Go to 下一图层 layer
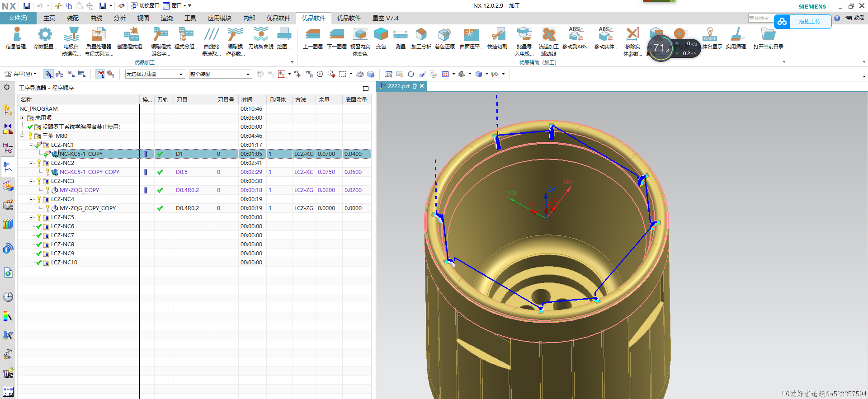The height and width of the screenshot is (399, 868). coord(336,38)
